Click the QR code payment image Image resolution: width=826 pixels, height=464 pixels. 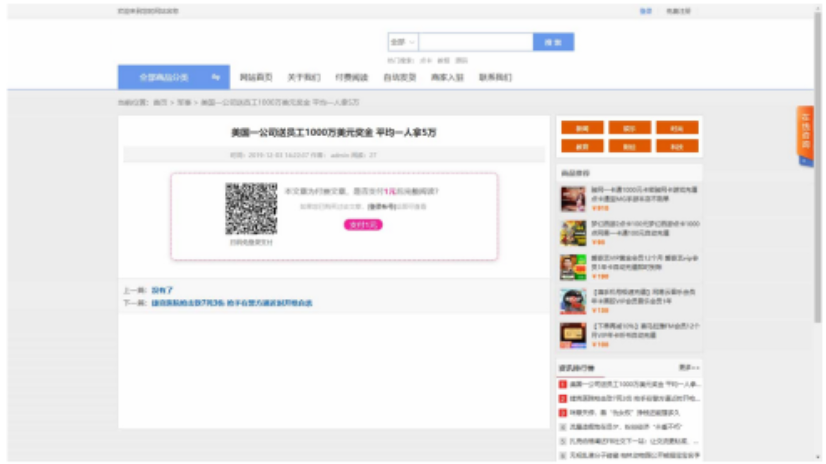pyautogui.click(x=251, y=208)
